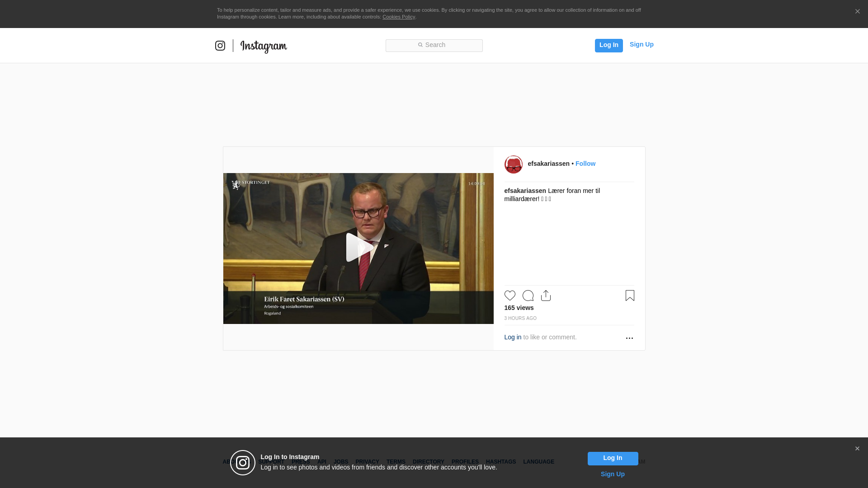Click the Instagram wordmark logo
The width and height of the screenshot is (868, 488).
(x=264, y=46)
